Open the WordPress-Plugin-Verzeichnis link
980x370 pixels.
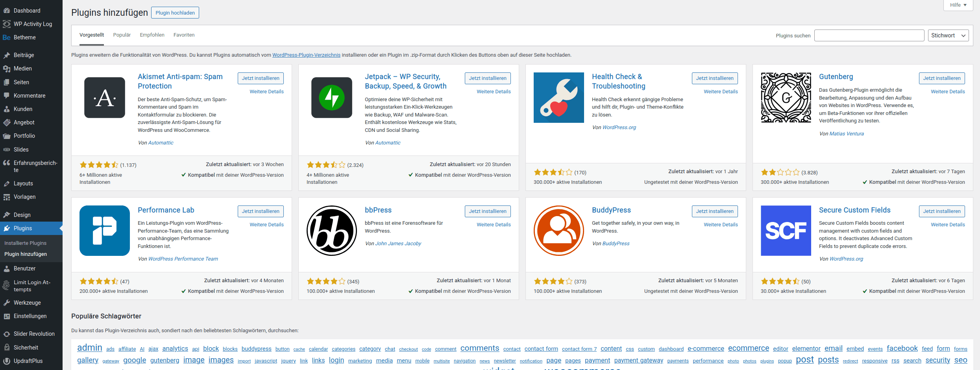tap(306, 55)
